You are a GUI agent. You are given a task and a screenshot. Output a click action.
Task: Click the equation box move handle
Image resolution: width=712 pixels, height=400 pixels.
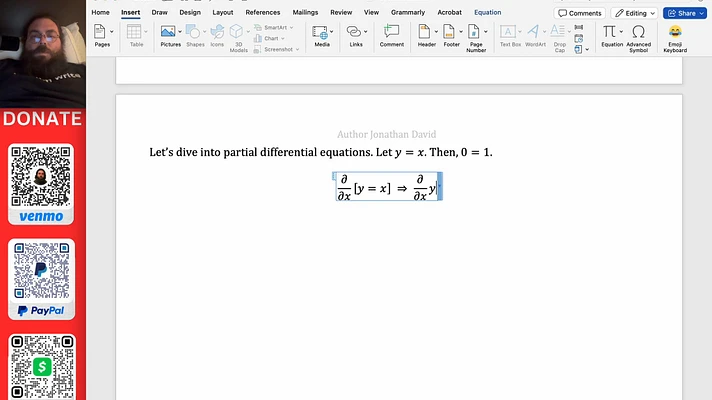[334, 176]
